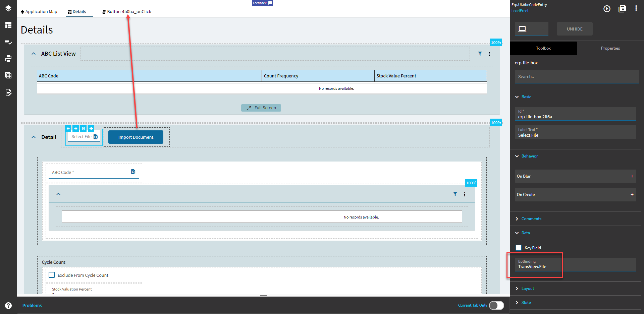Click the inner grid filter icon
This screenshot has height=314, width=644.
click(x=455, y=194)
